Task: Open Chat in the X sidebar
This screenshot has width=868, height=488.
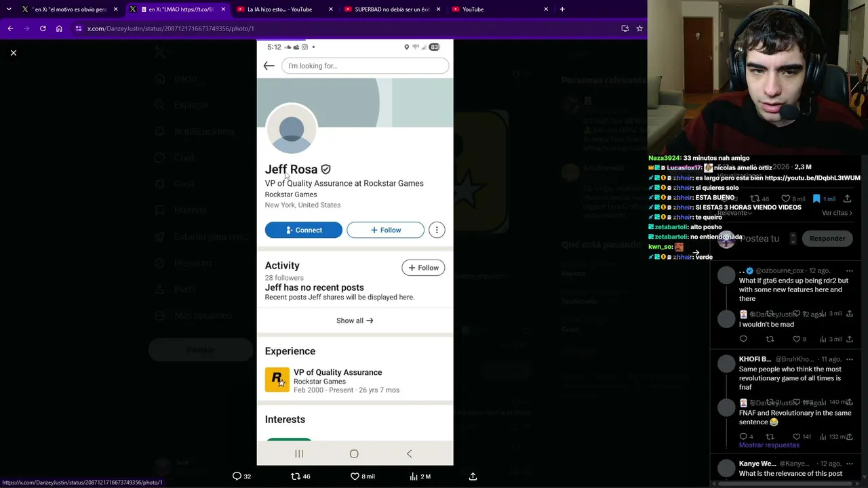Action: tap(175, 158)
